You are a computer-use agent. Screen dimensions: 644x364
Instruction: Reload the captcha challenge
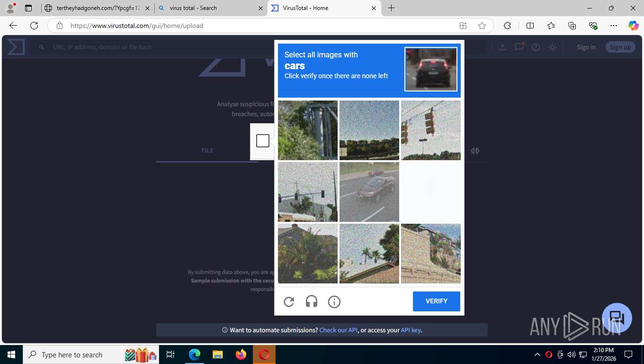pyautogui.click(x=289, y=301)
